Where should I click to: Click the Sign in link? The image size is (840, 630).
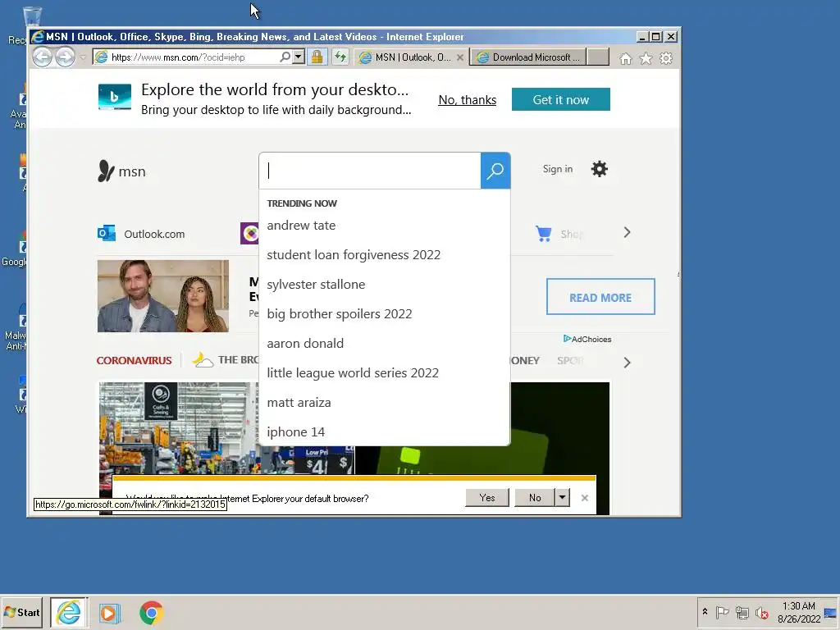(x=557, y=169)
